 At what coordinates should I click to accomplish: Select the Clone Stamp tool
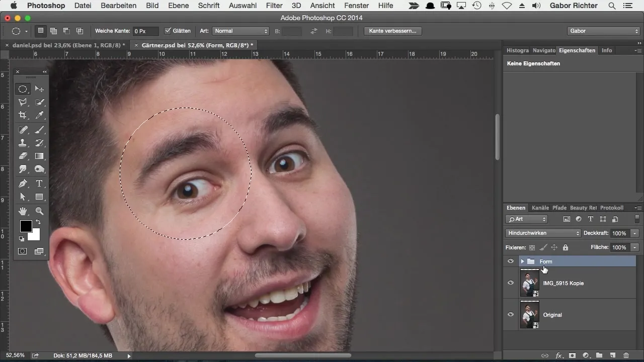tap(23, 143)
